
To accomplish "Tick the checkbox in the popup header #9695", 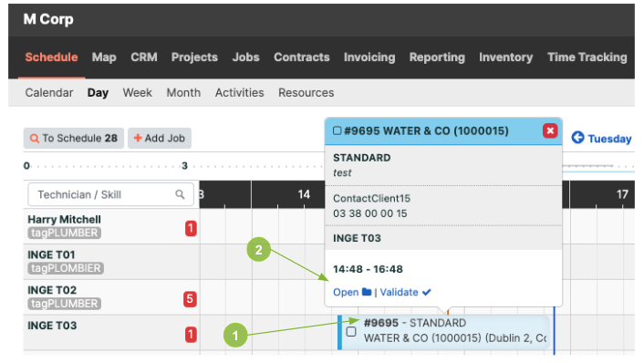I will pyautogui.click(x=338, y=130).
